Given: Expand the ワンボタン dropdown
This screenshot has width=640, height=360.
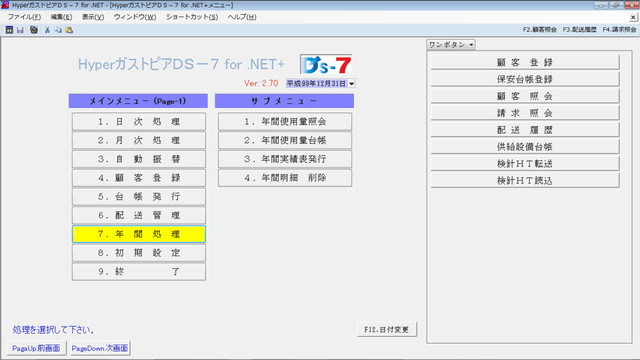Looking at the screenshot, I should coord(451,44).
